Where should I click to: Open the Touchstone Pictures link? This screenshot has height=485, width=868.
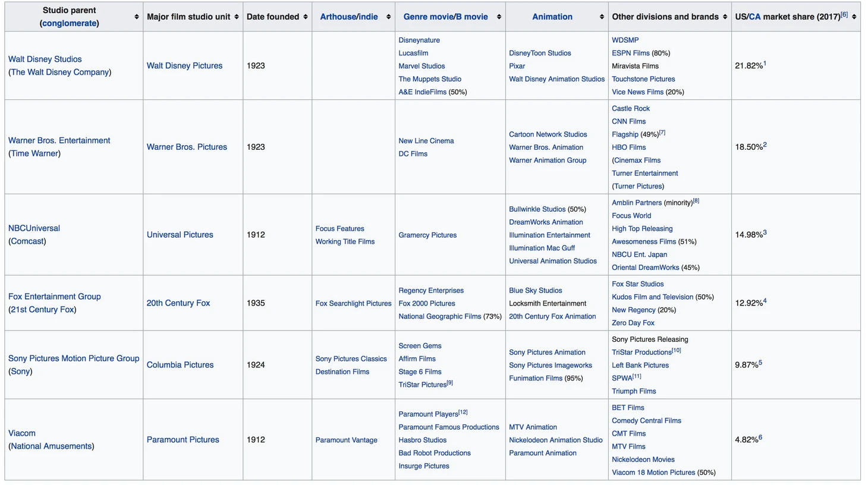[x=643, y=79]
